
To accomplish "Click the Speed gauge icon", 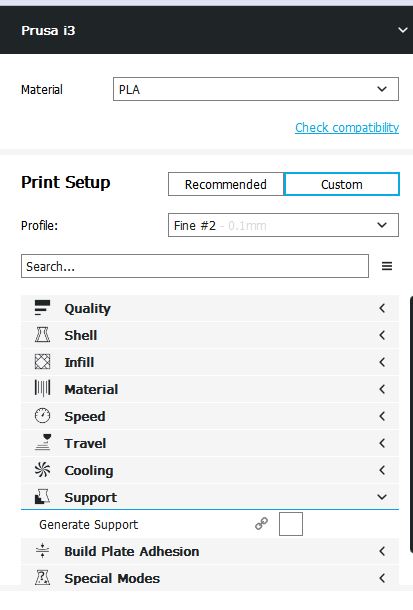I will tap(42, 415).
